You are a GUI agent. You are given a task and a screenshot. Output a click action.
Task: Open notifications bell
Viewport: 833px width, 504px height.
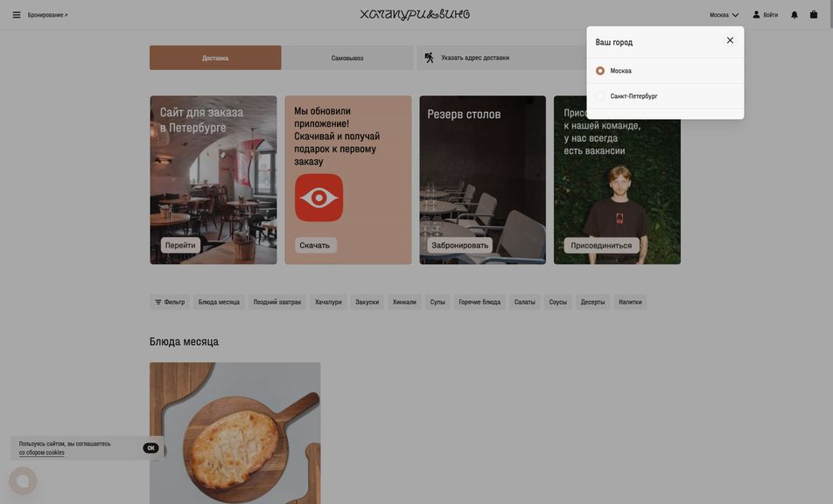(x=794, y=15)
